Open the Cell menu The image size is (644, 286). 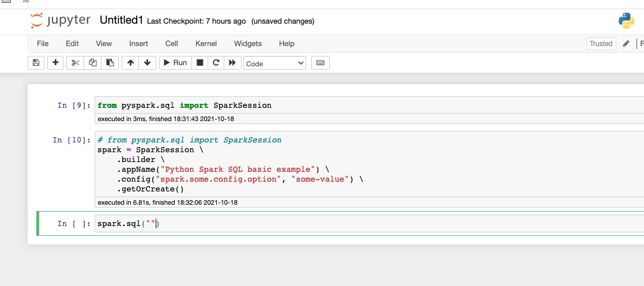pos(171,44)
